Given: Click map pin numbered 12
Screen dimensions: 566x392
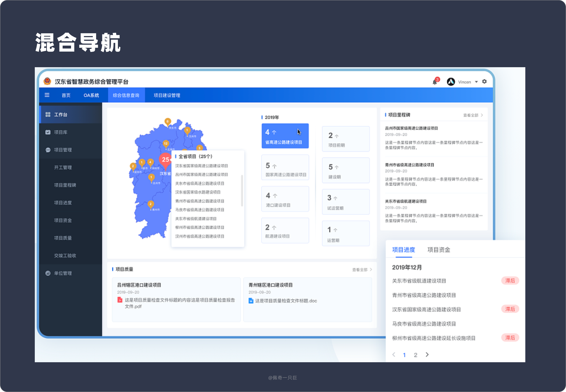Looking at the screenshot, I should click(x=166, y=144).
